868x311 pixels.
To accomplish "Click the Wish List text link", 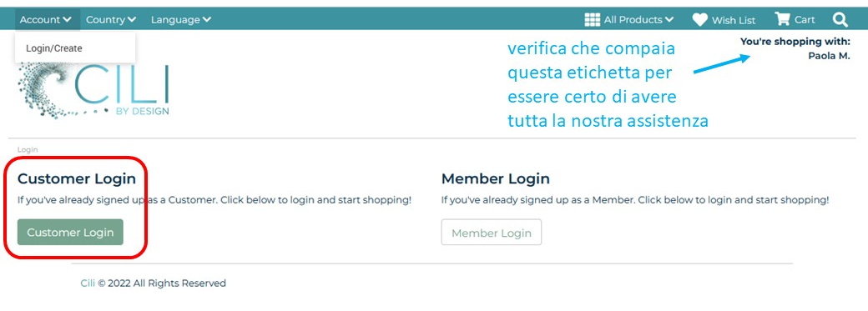I will click(734, 20).
